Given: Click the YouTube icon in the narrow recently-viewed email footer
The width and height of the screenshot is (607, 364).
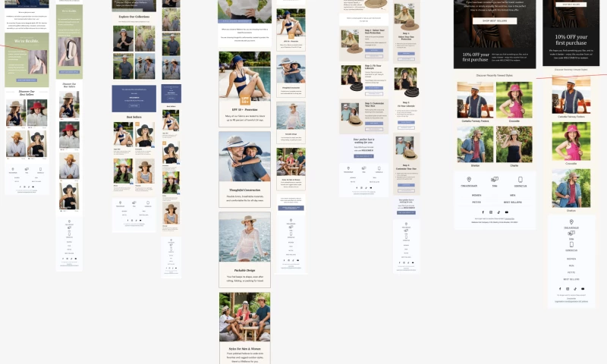Looking at the screenshot, I should pos(583,289).
